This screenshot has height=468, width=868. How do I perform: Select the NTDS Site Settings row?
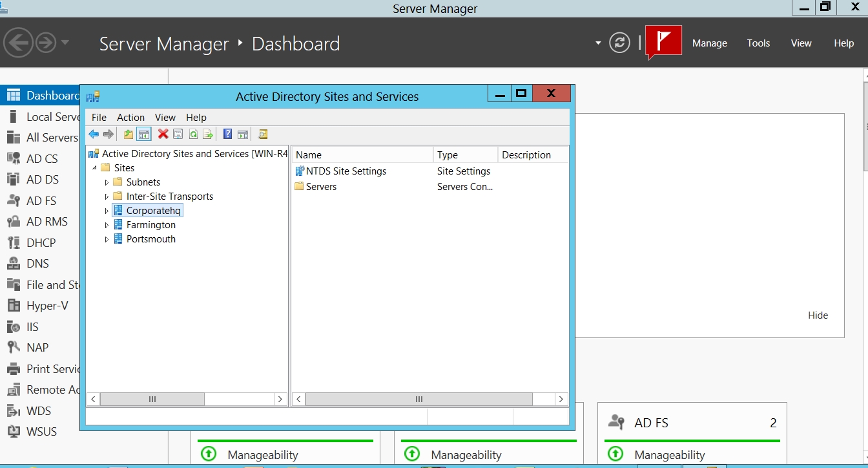[x=346, y=171]
